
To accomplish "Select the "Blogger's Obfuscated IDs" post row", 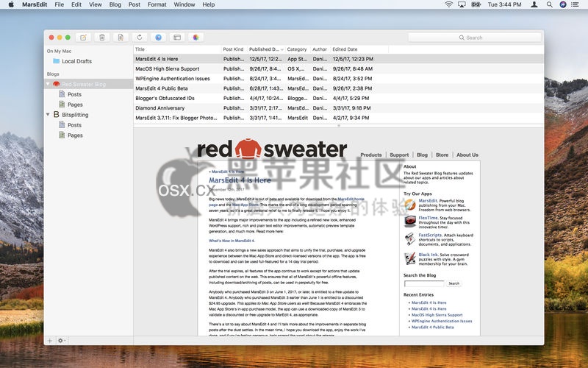I will pos(339,98).
